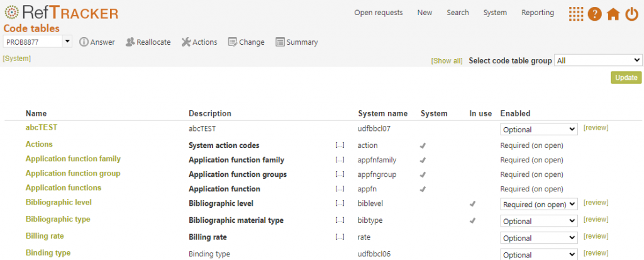Image resolution: width=644 pixels, height=260 pixels.
Task: Go to the home icon
Action: click(x=613, y=14)
